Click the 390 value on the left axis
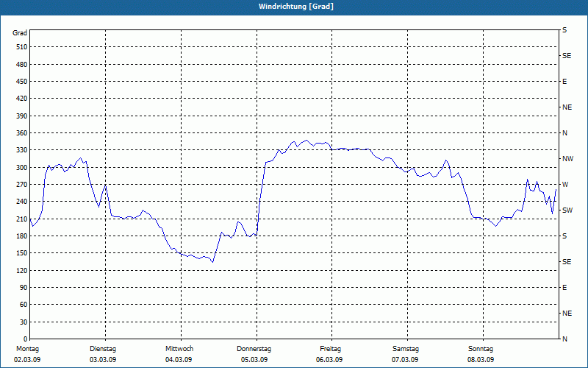 [22, 116]
